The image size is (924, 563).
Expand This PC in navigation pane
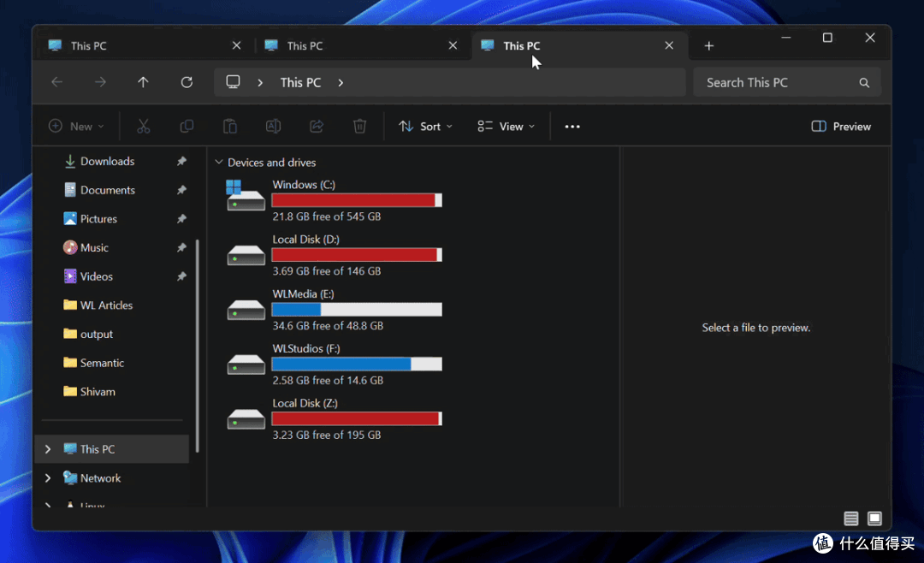[x=48, y=449]
